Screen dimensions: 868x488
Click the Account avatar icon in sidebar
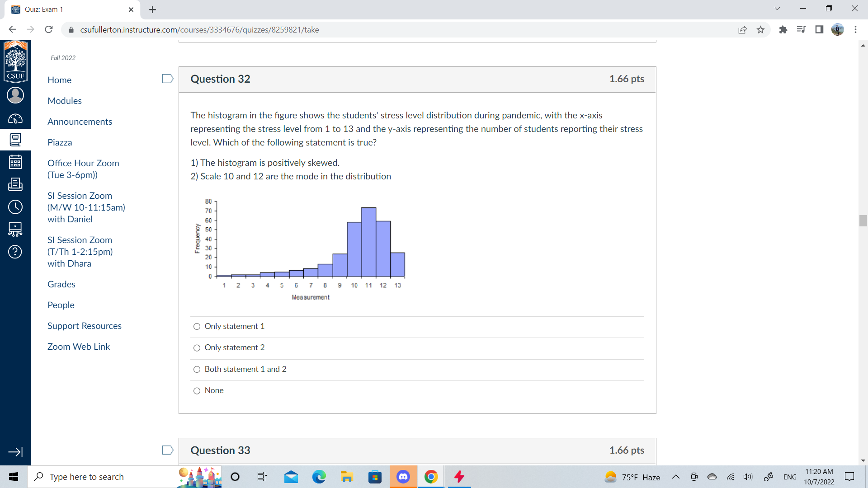15,95
